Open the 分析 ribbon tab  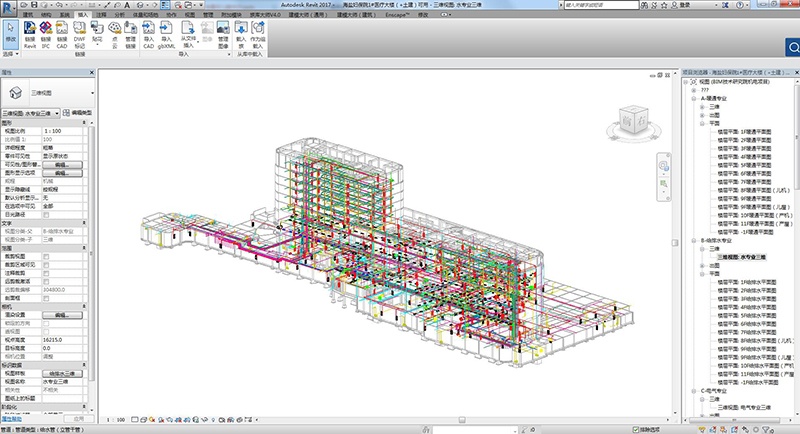[121, 16]
